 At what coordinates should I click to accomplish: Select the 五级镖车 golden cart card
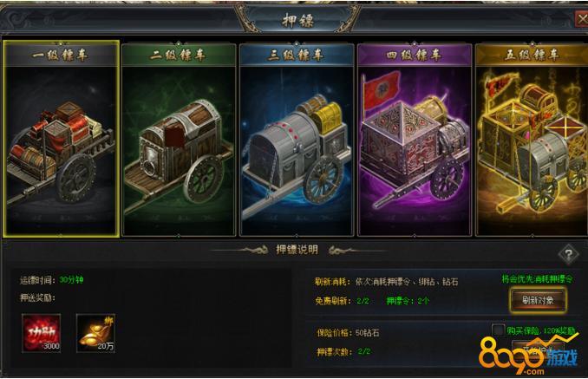click(x=532, y=139)
